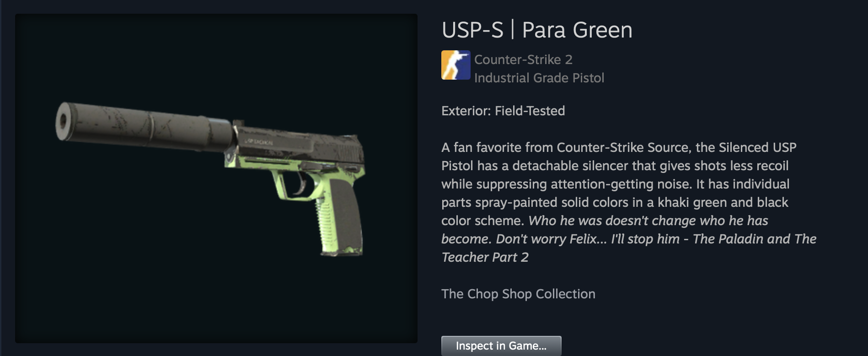Screen dimensions: 868x356
Task: Click the empty dark area below the pistol
Action: click(x=216, y=302)
